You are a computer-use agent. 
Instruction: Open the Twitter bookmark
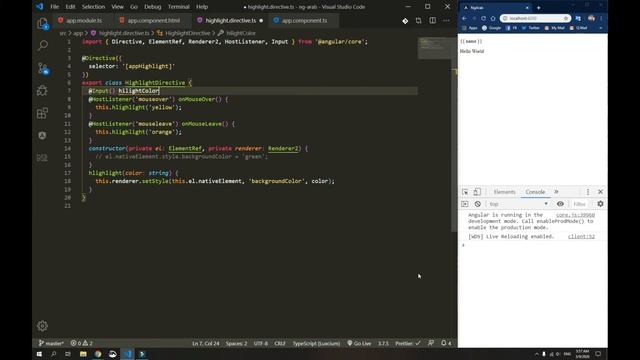coord(531,28)
